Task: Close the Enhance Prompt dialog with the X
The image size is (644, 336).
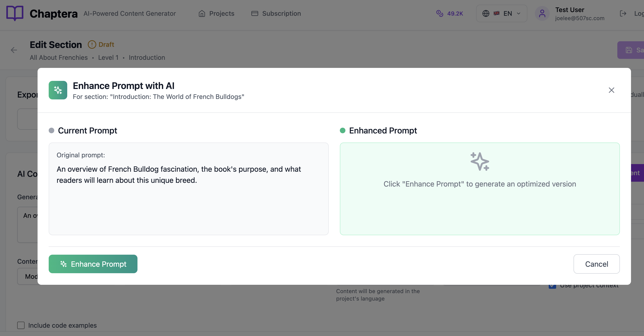Action: [x=611, y=90]
